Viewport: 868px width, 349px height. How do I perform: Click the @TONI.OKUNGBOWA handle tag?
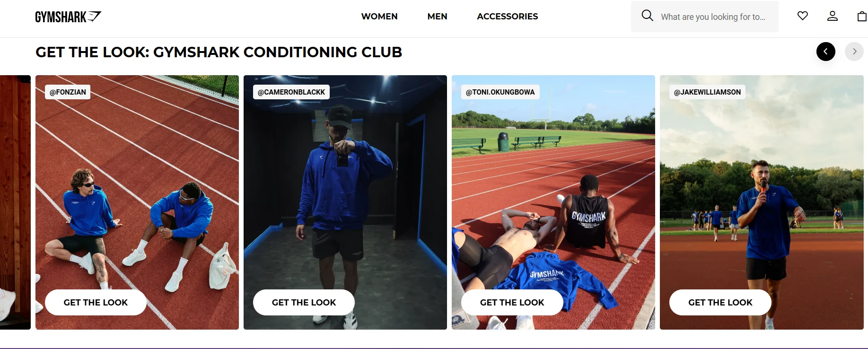pyautogui.click(x=500, y=92)
